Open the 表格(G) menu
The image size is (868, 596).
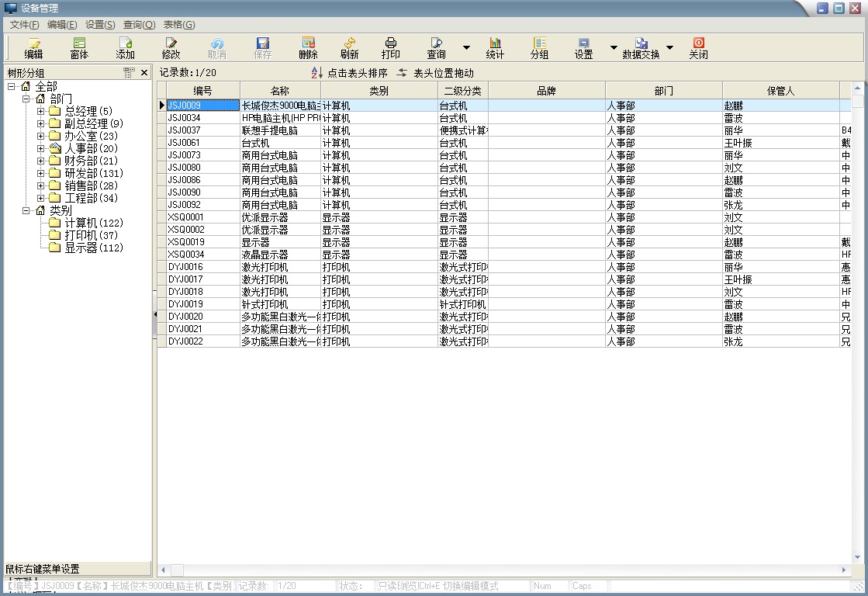pyautogui.click(x=179, y=25)
